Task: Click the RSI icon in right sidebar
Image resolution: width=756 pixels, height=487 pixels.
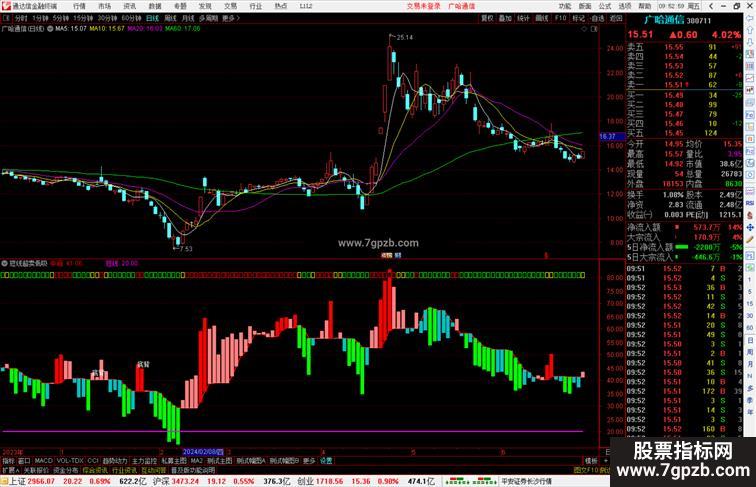Action: click(x=750, y=203)
